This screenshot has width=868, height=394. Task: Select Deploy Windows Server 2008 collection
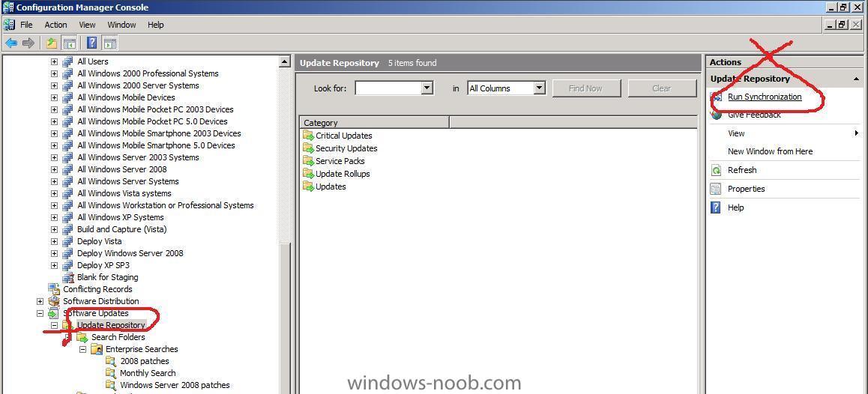click(130, 253)
